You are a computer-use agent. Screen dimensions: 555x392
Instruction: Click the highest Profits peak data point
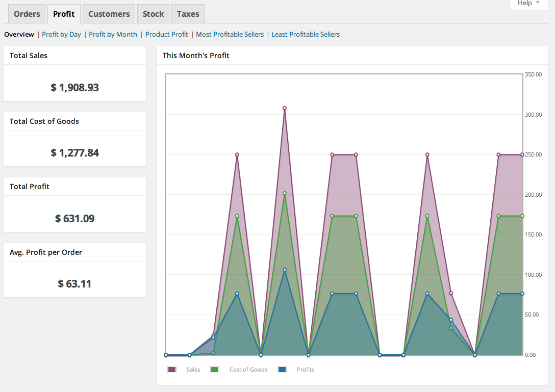pos(285,270)
